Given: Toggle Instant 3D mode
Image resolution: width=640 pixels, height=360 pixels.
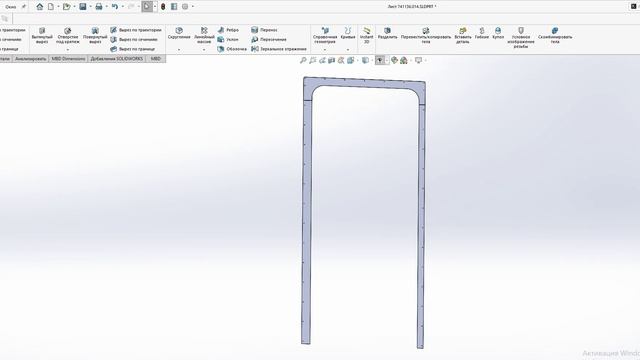Looking at the screenshot, I should click(367, 36).
